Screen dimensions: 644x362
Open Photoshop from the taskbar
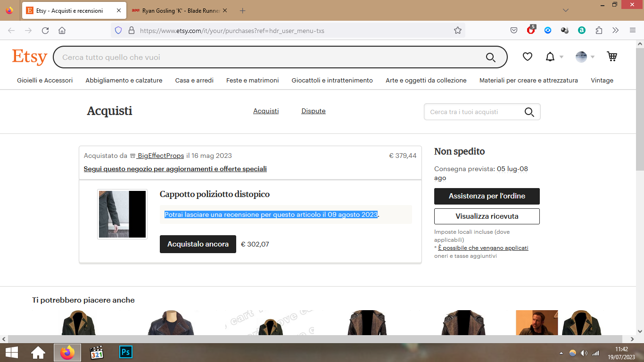pyautogui.click(x=126, y=353)
